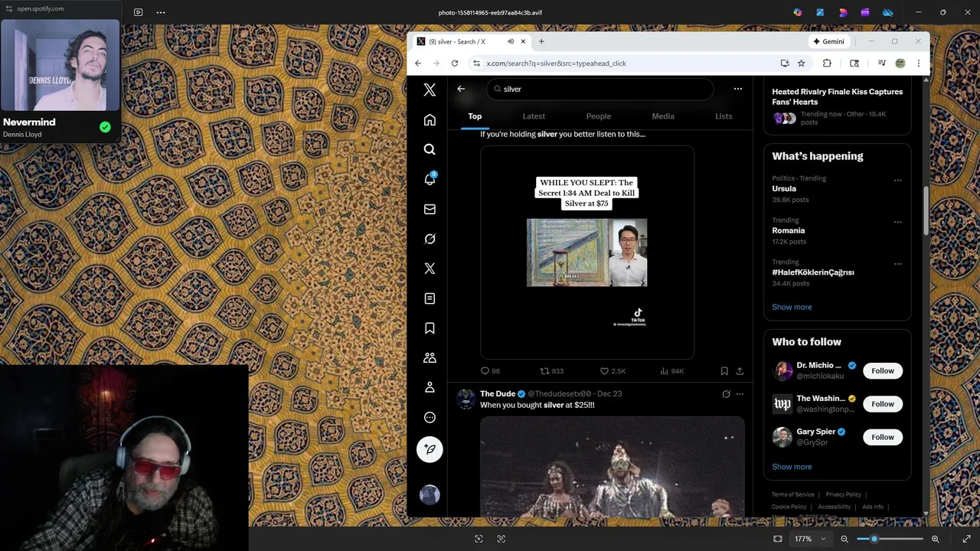The image size is (980, 551).
Task: Open a new Chrome tab
Action: click(x=541, y=41)
